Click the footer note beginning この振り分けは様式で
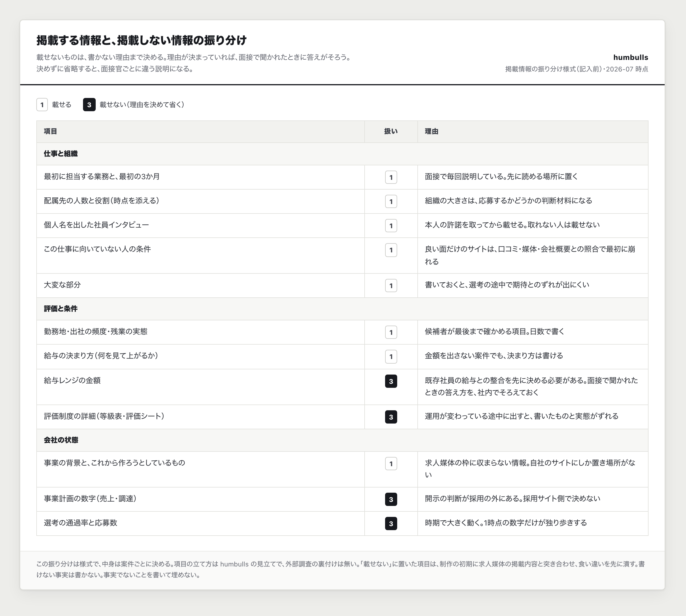This screenshot has width=686, height=616. [341, 570]
